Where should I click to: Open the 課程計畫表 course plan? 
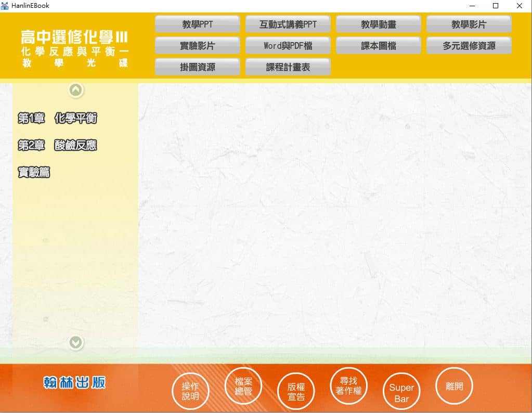(288, 67)
